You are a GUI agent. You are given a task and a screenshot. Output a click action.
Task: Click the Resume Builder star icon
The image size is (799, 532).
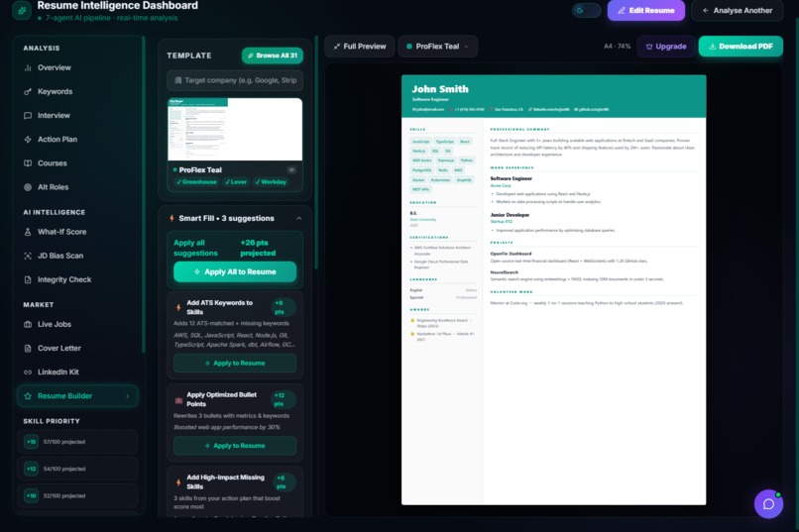28,396
